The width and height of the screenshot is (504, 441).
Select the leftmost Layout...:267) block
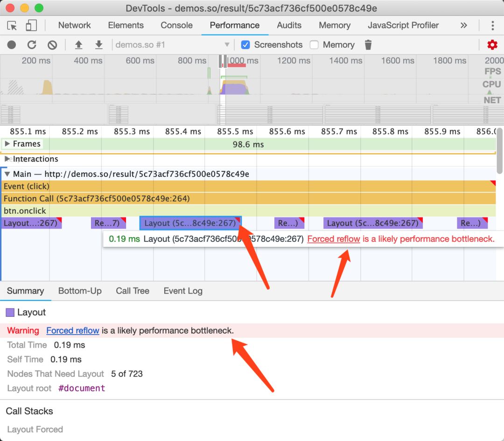32,223
